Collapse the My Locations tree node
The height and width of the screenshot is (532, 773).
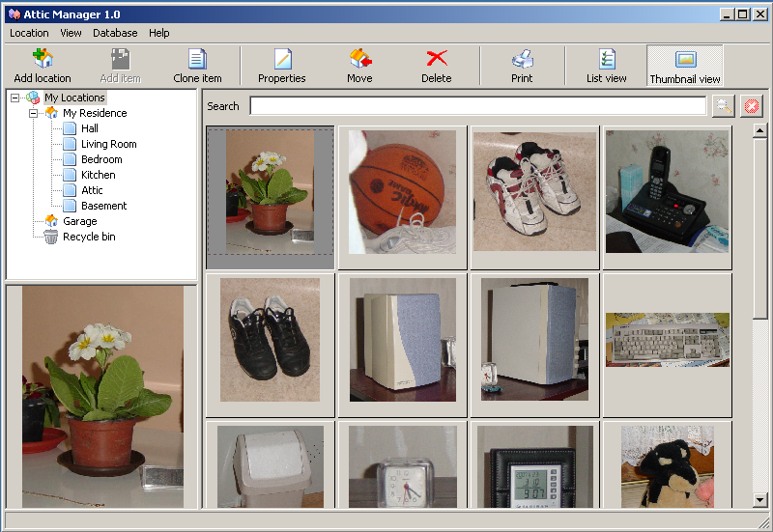tap(15, 98)
